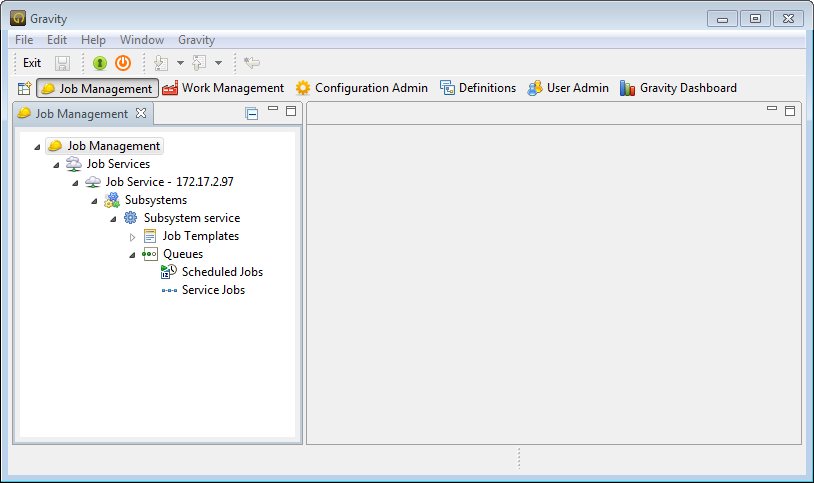Switch to Configuration Admin perspective

point(361,88)
